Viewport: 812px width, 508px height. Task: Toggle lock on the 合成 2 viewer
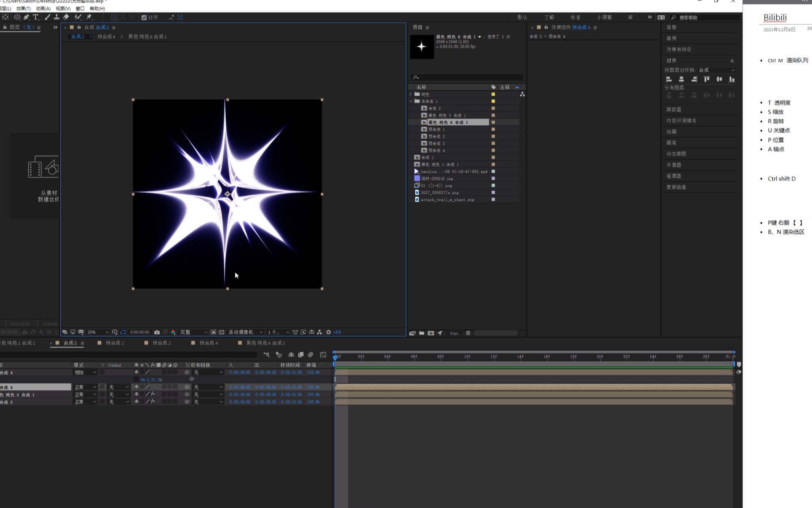pos(79,27)
